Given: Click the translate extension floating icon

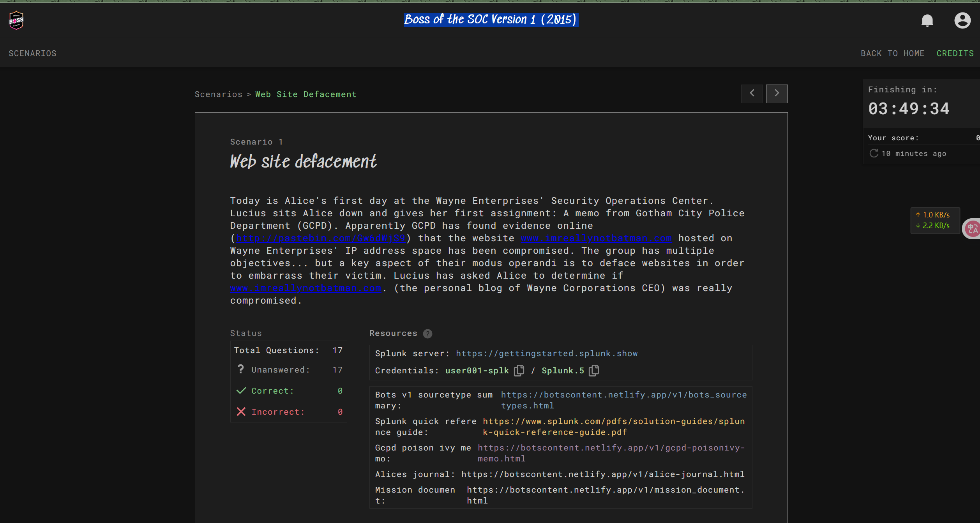Looking at the screenshot, I should (x=972, y=229).
